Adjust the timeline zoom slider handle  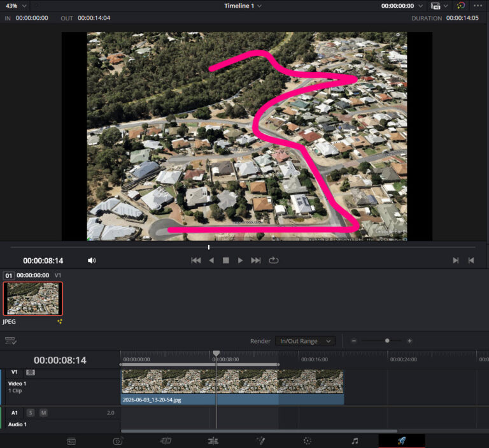(x=387, y=341)
